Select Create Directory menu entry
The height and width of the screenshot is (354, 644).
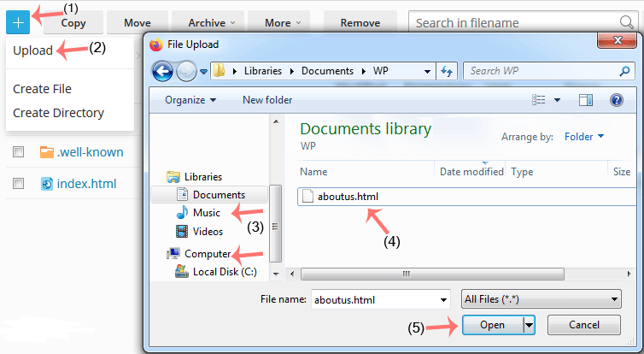click(x=58, y=113)
